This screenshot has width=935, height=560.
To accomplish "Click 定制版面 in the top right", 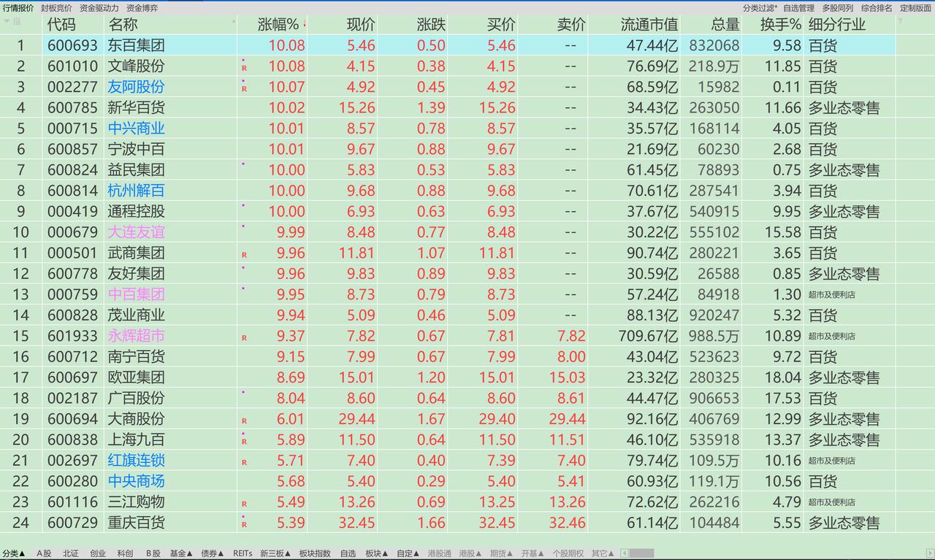I will click(x=915, y=7).
